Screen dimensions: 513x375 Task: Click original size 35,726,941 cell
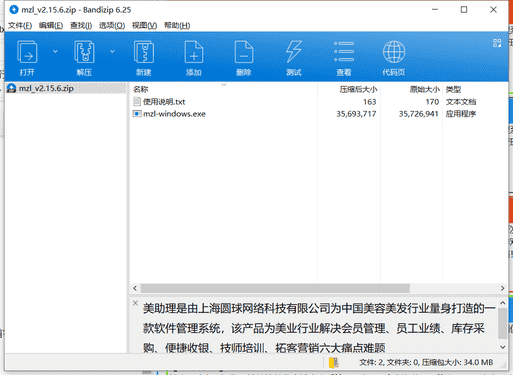click(418, 114)
